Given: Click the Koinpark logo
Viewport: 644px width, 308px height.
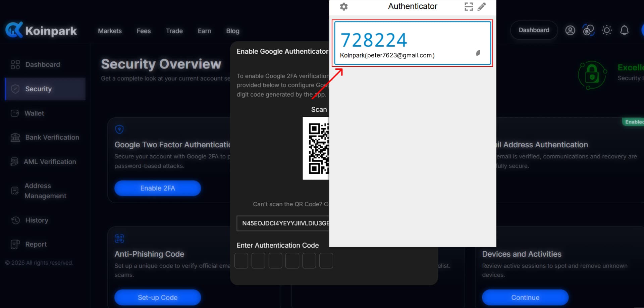Looking at the screenshot, I should click(41, 30).
